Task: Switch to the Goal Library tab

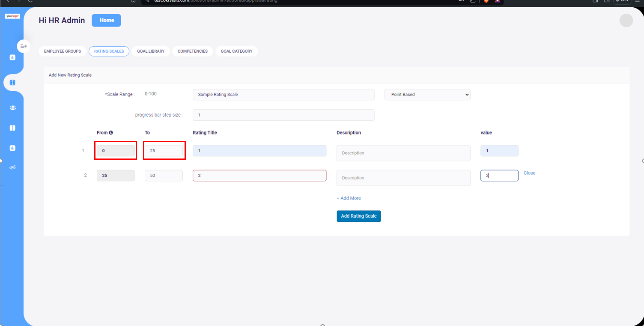Action: click(x=151, y=51)
